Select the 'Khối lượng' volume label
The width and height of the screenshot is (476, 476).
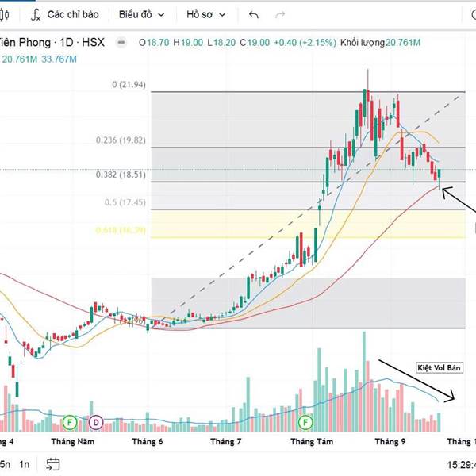pyautogui.click(x=363, y=43)
